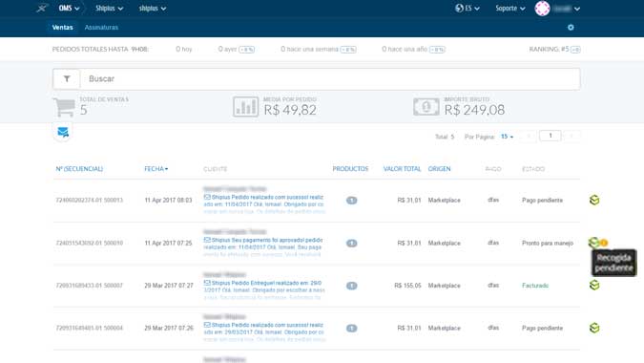Screen dimensions: 644x363
Task: Open the settings gear icon
Action: (x=571, y=27)
